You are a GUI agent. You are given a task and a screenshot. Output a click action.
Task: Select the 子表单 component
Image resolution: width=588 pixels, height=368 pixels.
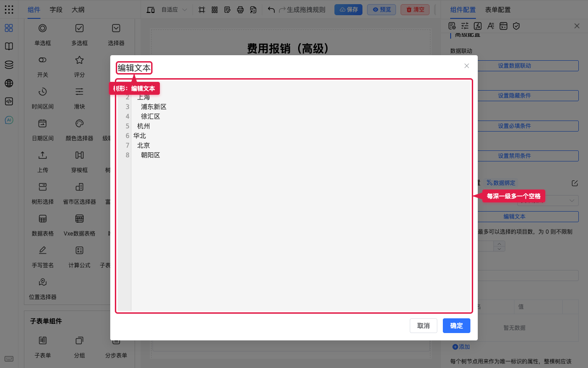click(43, 347)
